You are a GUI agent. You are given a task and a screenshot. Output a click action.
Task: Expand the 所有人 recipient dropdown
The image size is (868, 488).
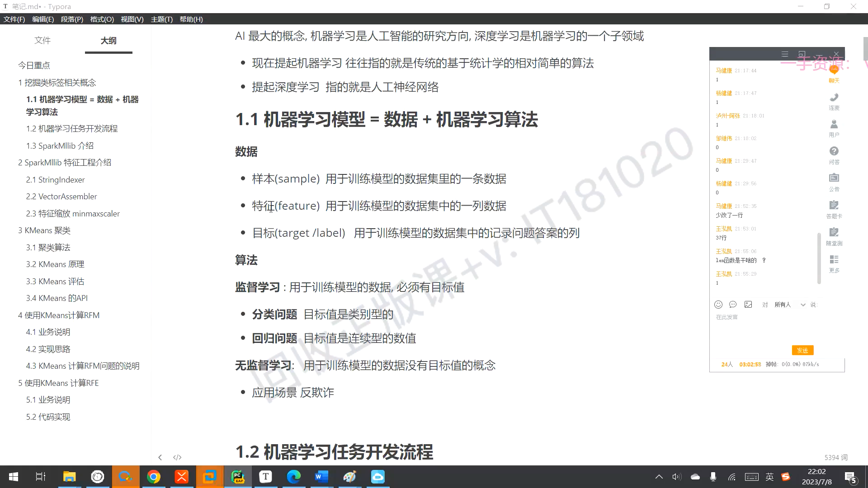pyautogui.click(x=803, y=305)
